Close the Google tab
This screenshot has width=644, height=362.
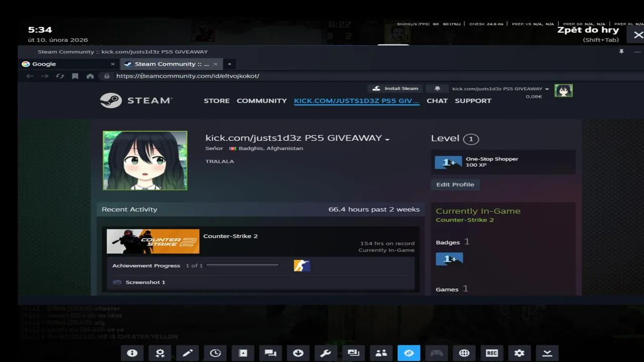click(x=113, y=64)
